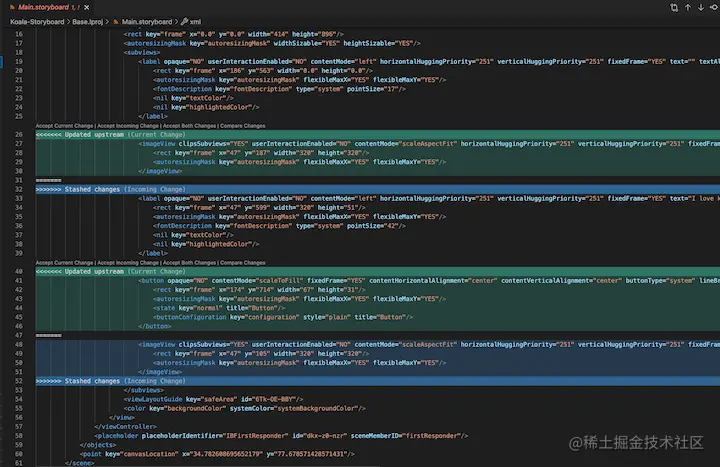
Task: Open Main.storyboard breadcrumb item
Action: coord(147,22)
